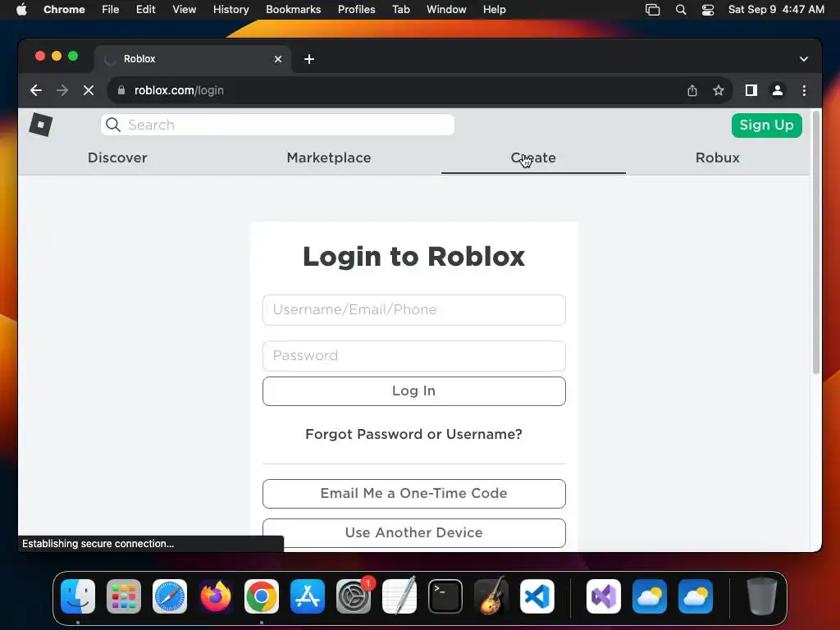Focus the Password field
The width and height of the screenshot is (840, 630).
tap(414, 356)
